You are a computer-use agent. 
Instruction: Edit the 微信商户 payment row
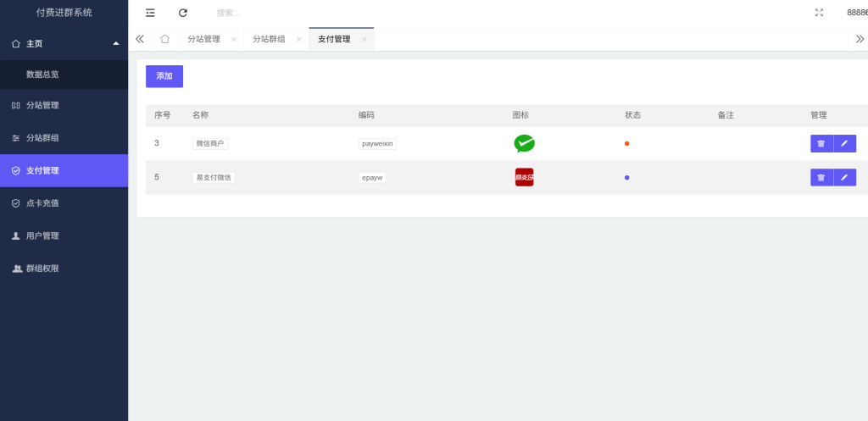coord(844,144)
